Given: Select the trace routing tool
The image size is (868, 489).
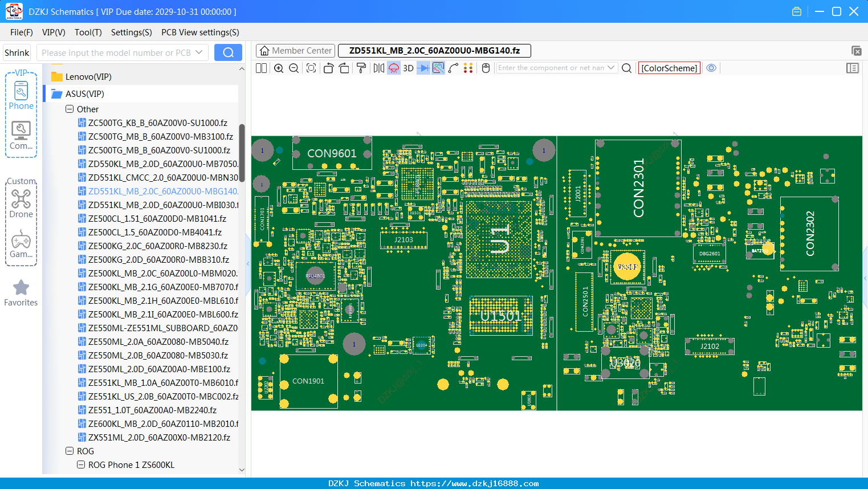Looking at the screenshot, I should tap(454, 68).
